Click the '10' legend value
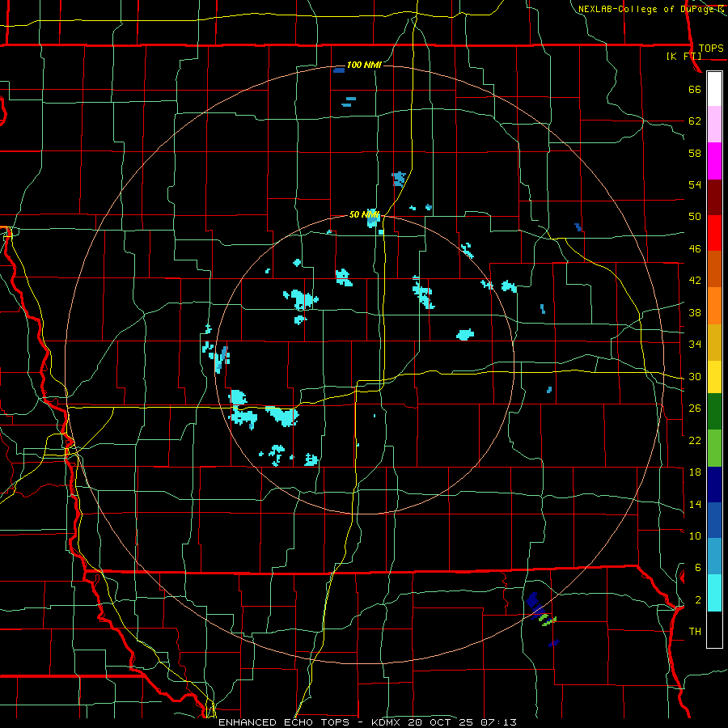This screenshot has width=728, height=728. point(695,535)
